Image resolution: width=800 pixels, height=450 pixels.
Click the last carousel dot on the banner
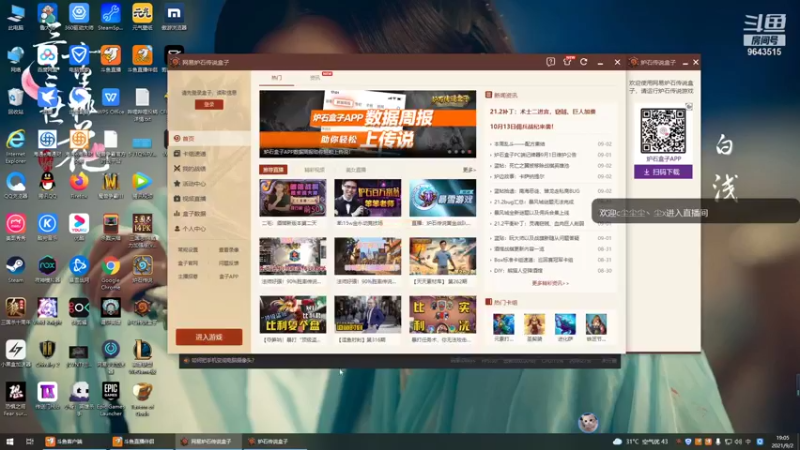click(x=469, y=152)
